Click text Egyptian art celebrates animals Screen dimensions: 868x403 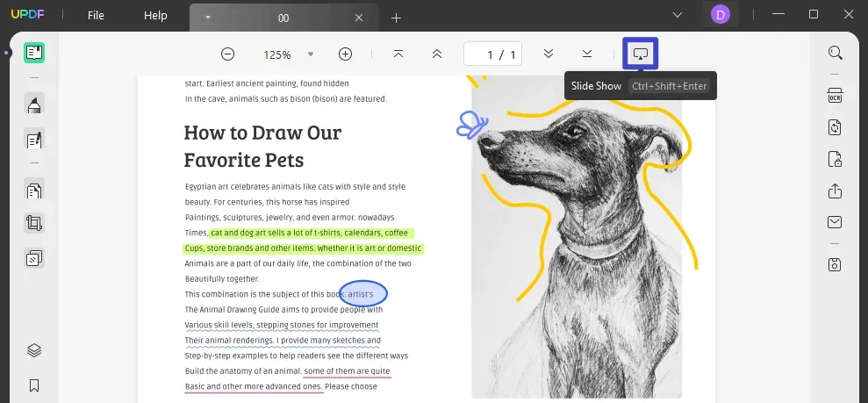point(295,187)
